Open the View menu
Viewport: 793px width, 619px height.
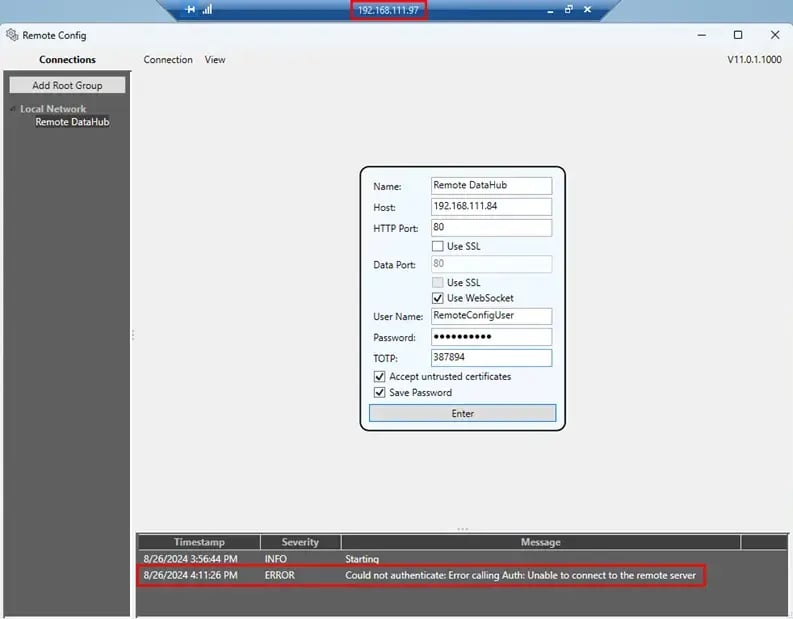coord(215,60)
